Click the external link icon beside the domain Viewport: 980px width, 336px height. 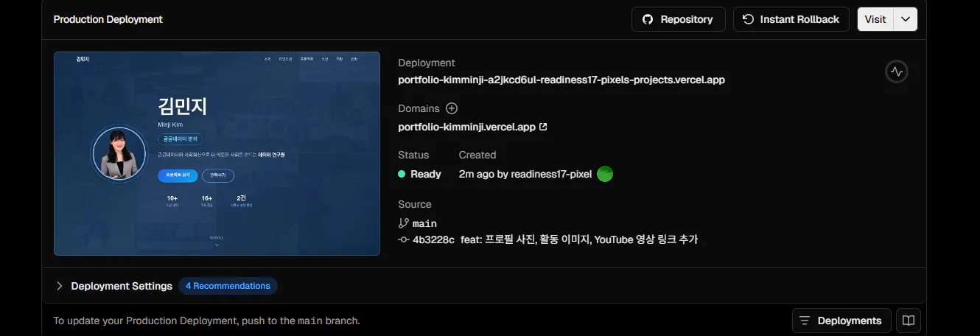pos(544,127)
